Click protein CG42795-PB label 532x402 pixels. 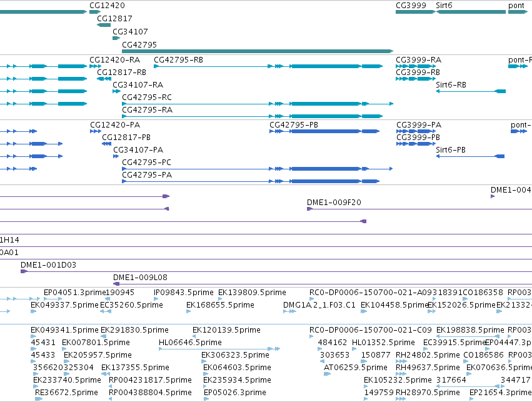click(294, 125)
